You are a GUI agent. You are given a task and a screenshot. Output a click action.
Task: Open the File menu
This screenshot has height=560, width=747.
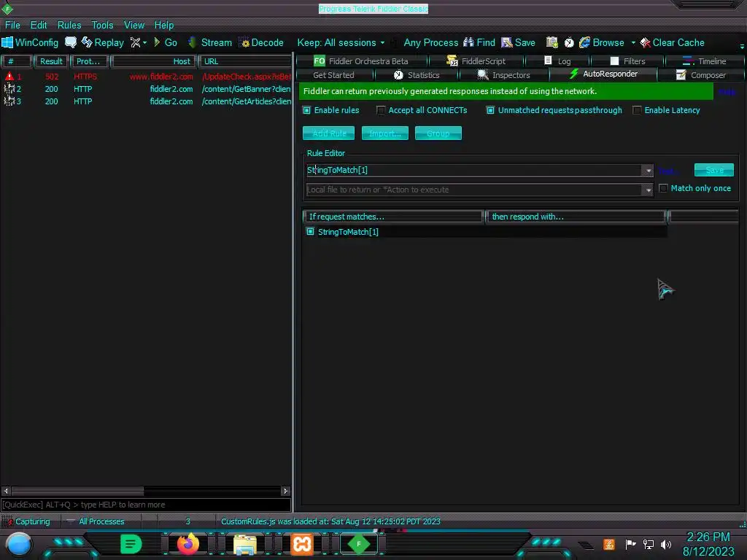[x=12, y=26]
